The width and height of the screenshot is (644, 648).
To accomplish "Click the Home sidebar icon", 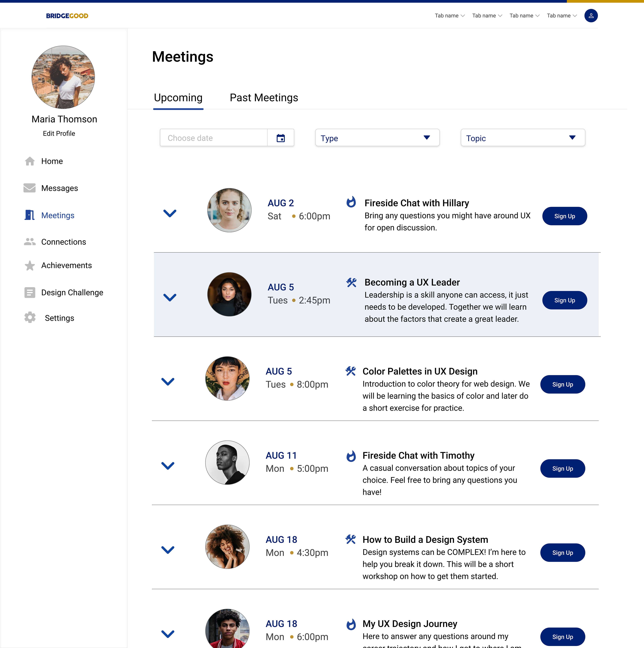I will 30,161.
